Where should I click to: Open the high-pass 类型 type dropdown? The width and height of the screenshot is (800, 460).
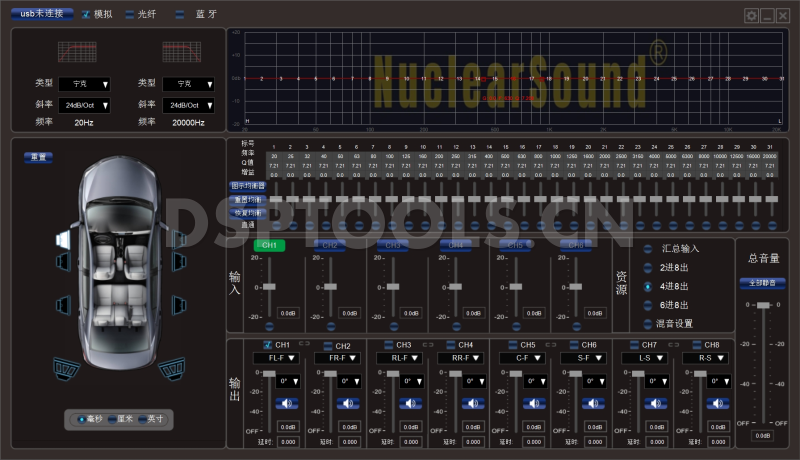[85, 84]
